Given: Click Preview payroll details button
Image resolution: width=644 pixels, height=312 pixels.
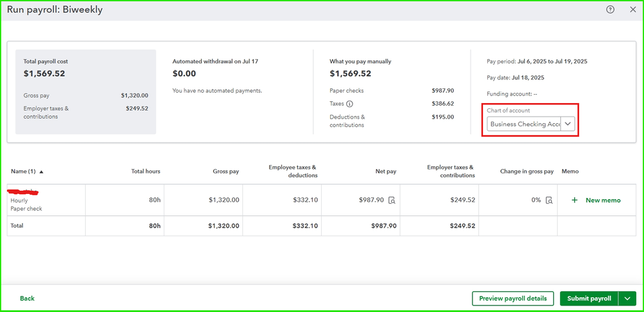Looking at the screenshot, I should coord(512,298).
